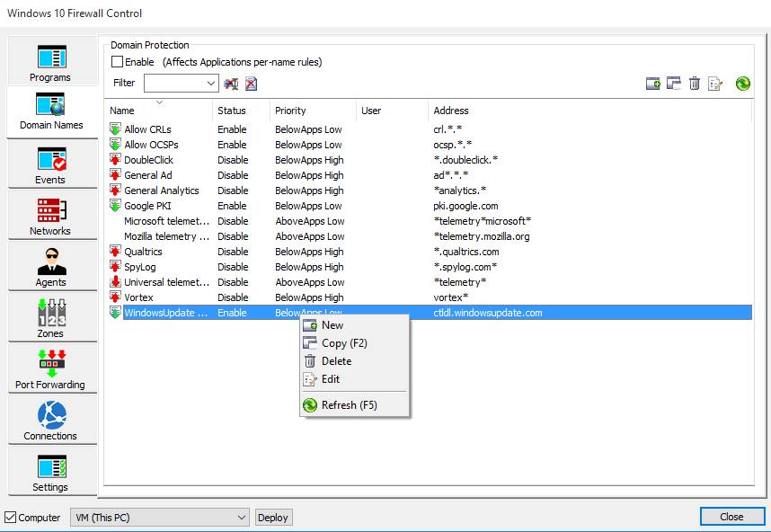Click the Disable status of Vortex
Screen dimensions: 771x532
(x=233, y=297)
